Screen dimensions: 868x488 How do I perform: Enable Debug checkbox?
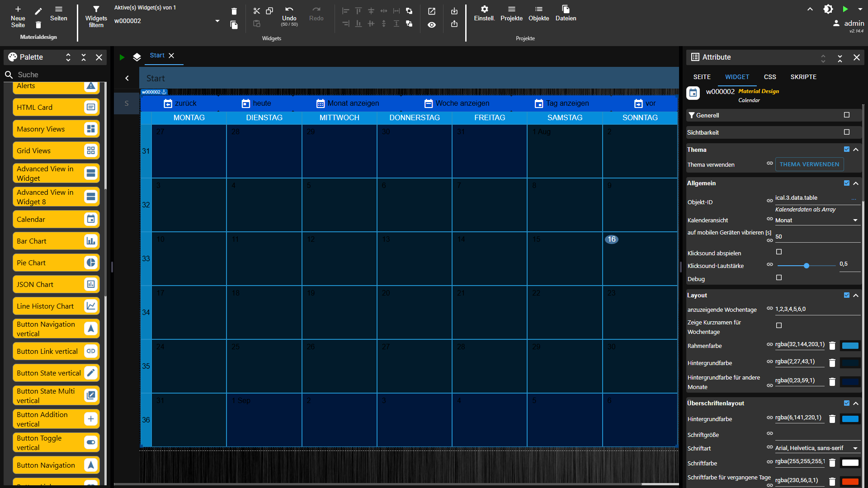779,278
